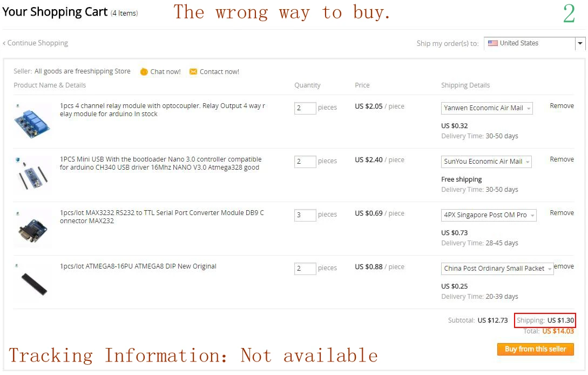Click the Subtotal US $12.73 amount
The image size is (588, 375).
coord(492,320)
